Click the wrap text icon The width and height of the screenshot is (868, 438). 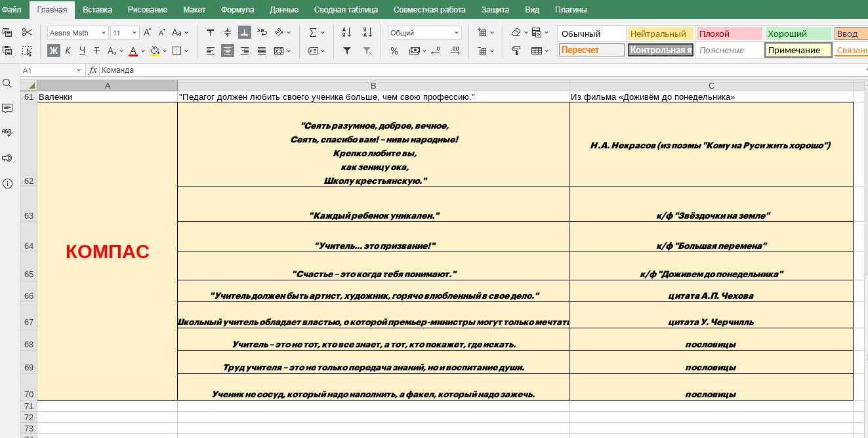pyautogui.click(x=262, y=32)
